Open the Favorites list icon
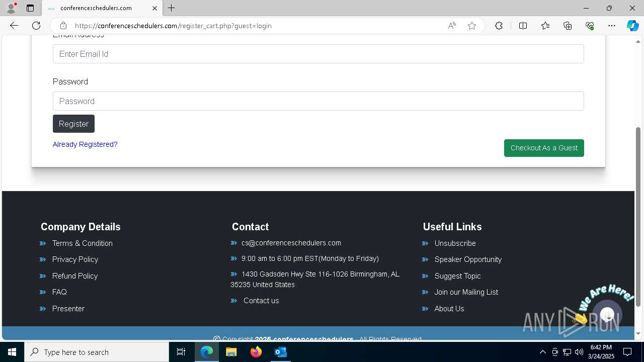This screenshot has width=644, height=362. click(x=545, y=26)
